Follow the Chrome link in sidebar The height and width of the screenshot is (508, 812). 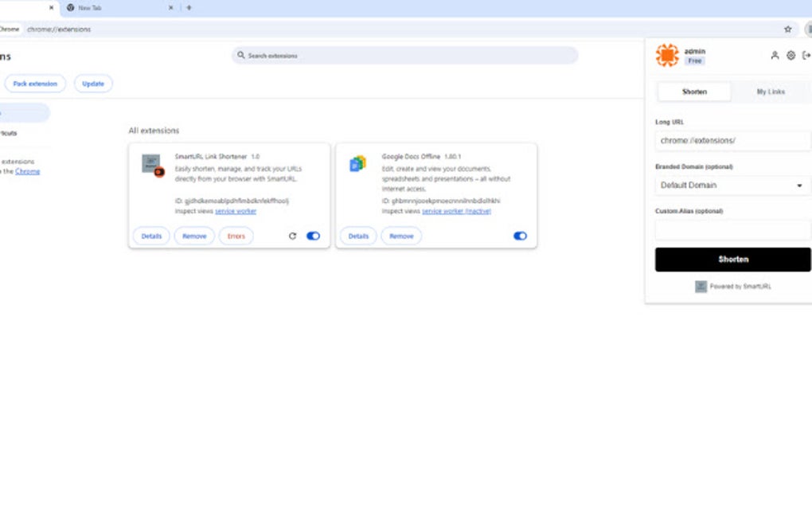tap(27, 171)
